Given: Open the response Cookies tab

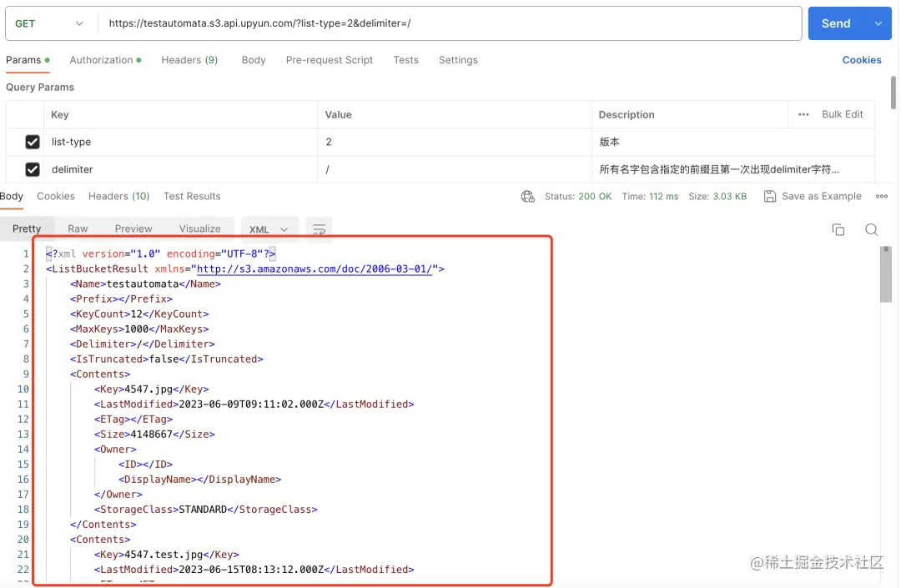Looking at the screenshot, I should [56, 196].
